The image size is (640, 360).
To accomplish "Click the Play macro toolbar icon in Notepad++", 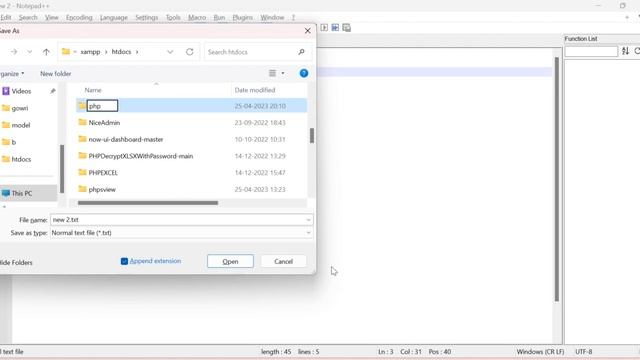I will coord(324,27).
